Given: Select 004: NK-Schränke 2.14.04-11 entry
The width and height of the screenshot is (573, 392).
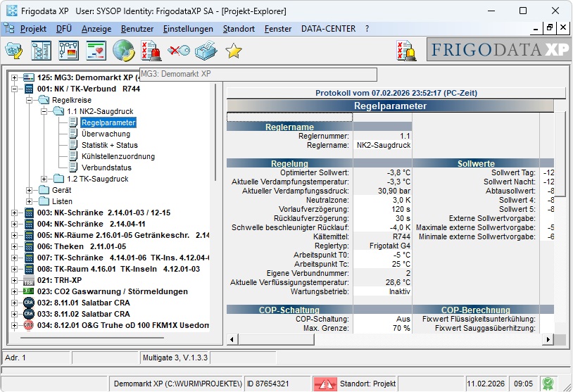Looking at the screenshot, I should click(x=92, y=224).
